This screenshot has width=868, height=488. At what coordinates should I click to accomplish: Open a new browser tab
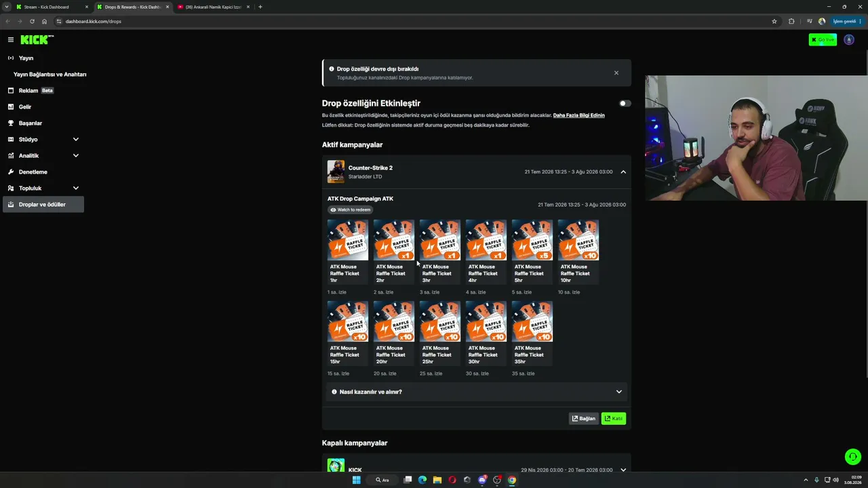[x=260, y=7]
